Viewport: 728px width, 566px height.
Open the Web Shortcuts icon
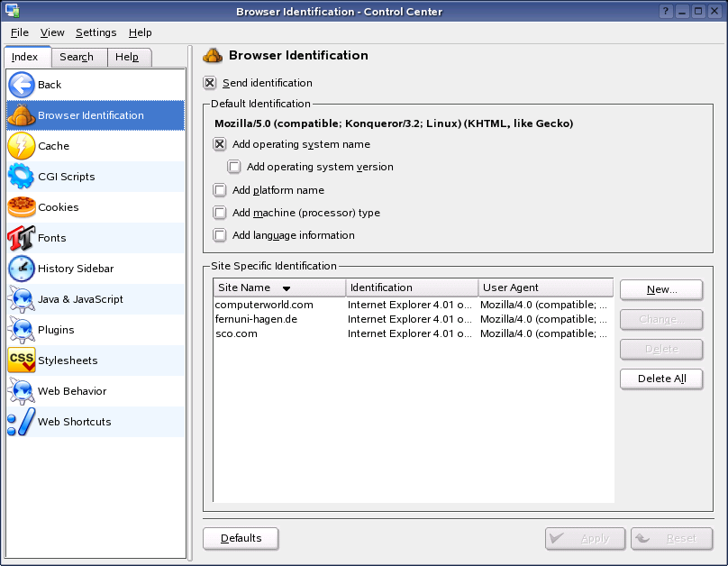pyautogui.click(x=22, y=422)
